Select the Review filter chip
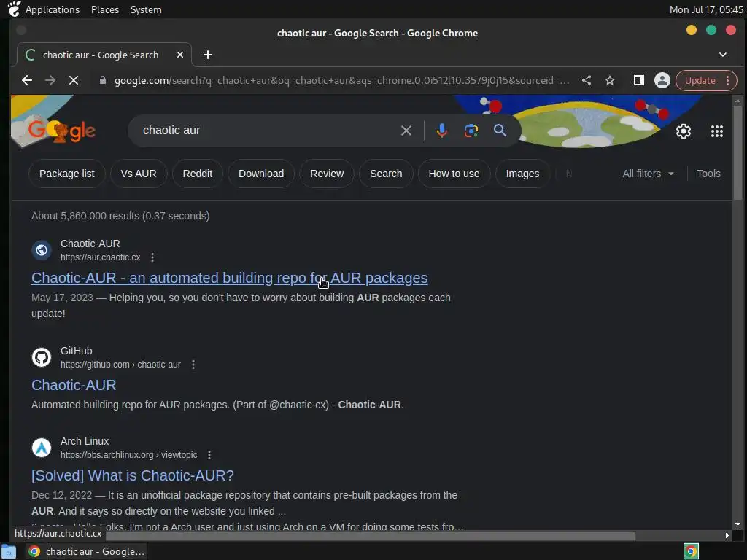 coord(327,174)
